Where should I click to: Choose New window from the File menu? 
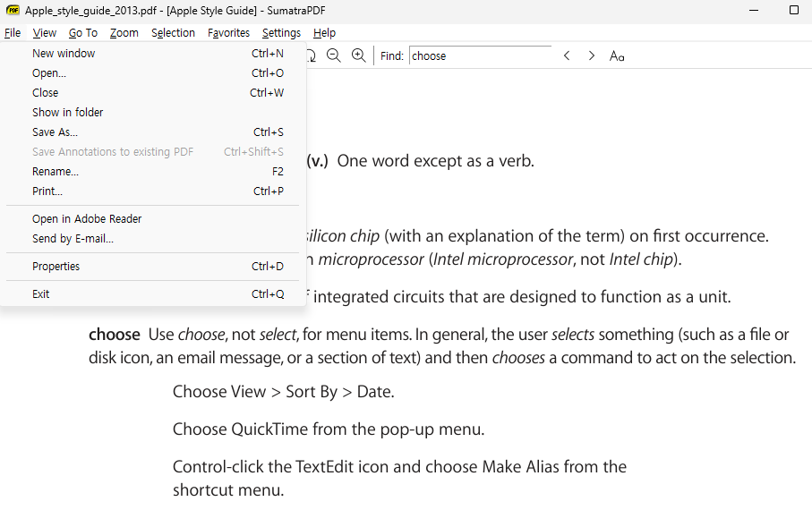point(153,54)
